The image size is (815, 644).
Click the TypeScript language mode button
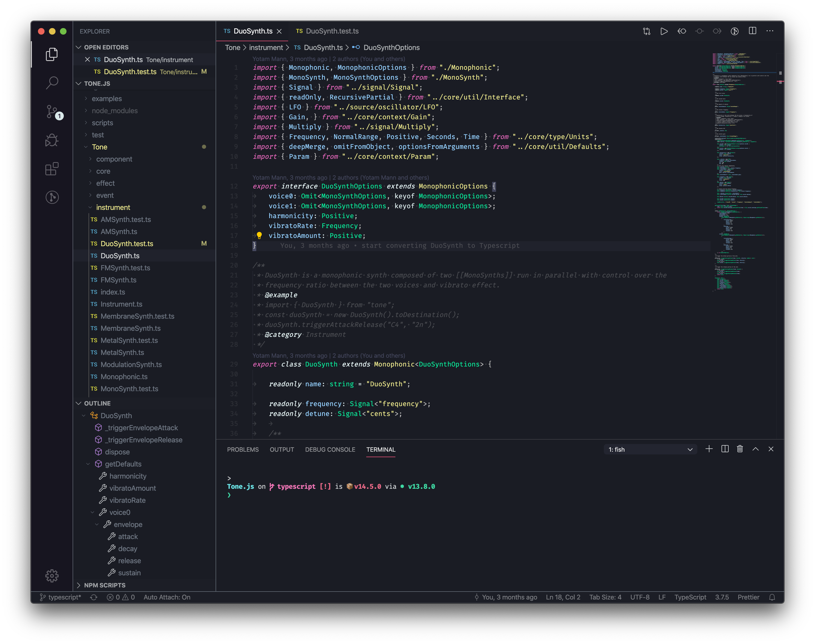pos(690,597)
